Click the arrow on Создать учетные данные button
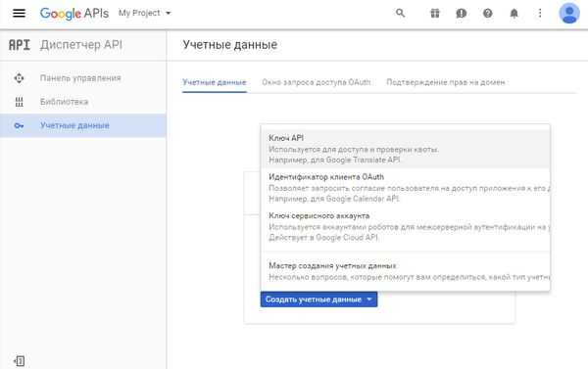This screenshot has height=369, width=588. point(369,300)
